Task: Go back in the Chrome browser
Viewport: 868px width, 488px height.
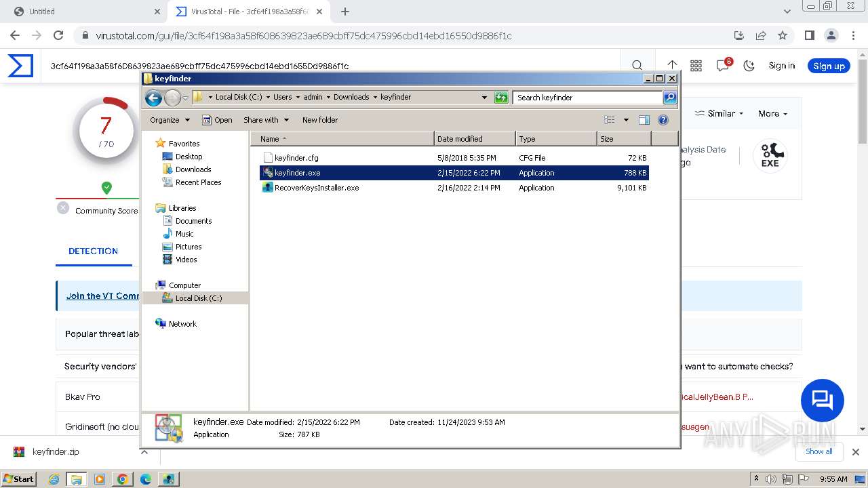Action: pyautogui.click(x=15, y=35)
